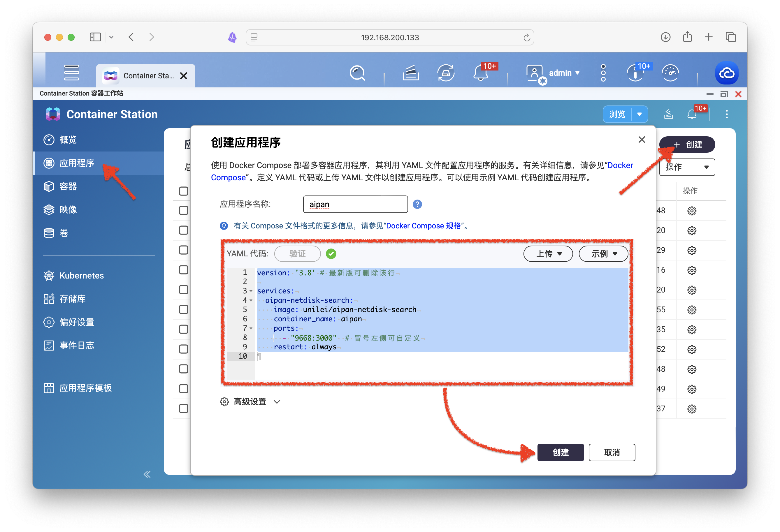Click the Safari address bar
Image resolution: width=780 pixels, height=532 pixels.
[390, 37]
